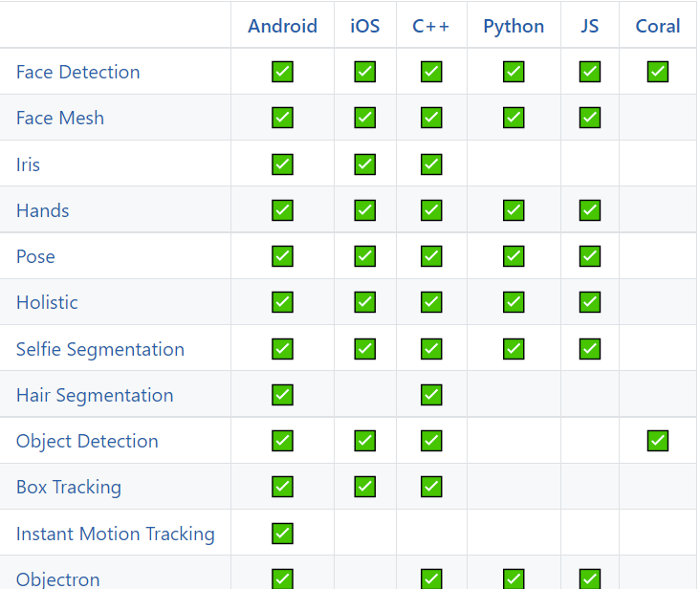This screenshot has height=589, width=700.
Task: Click the Hands JS checkmark
Action: (x=590, y=210)
